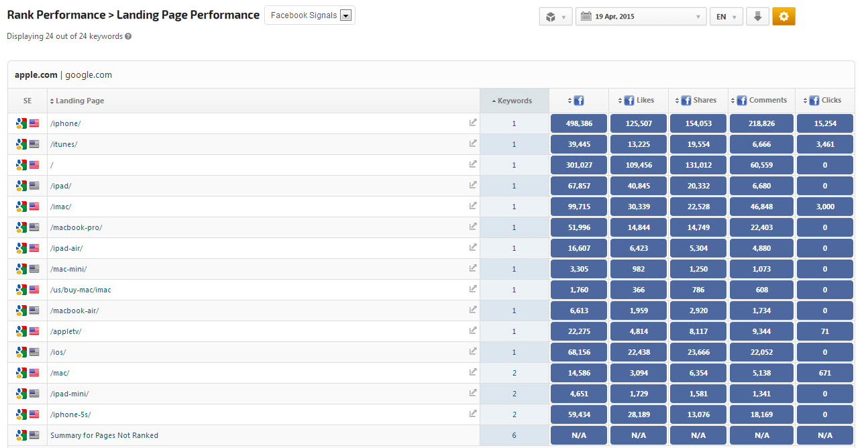Sort by Facebook Clicks column header

point(825,101)
